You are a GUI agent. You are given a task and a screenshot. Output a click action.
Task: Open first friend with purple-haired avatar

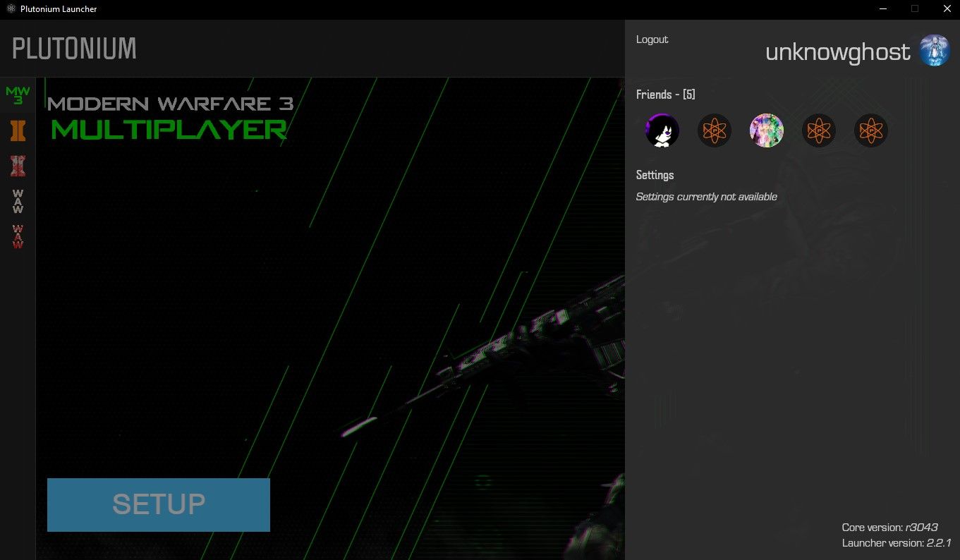pos(662,130)
